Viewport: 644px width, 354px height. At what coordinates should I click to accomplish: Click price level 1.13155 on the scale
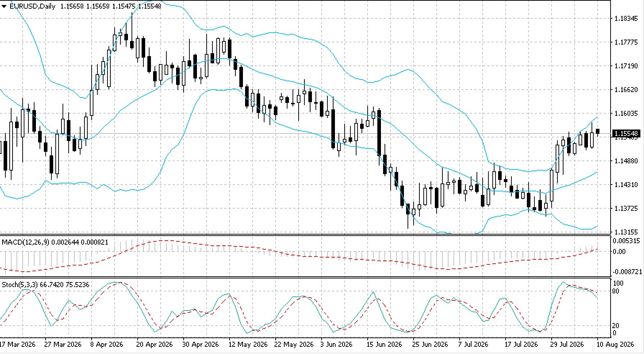point(626,232)
